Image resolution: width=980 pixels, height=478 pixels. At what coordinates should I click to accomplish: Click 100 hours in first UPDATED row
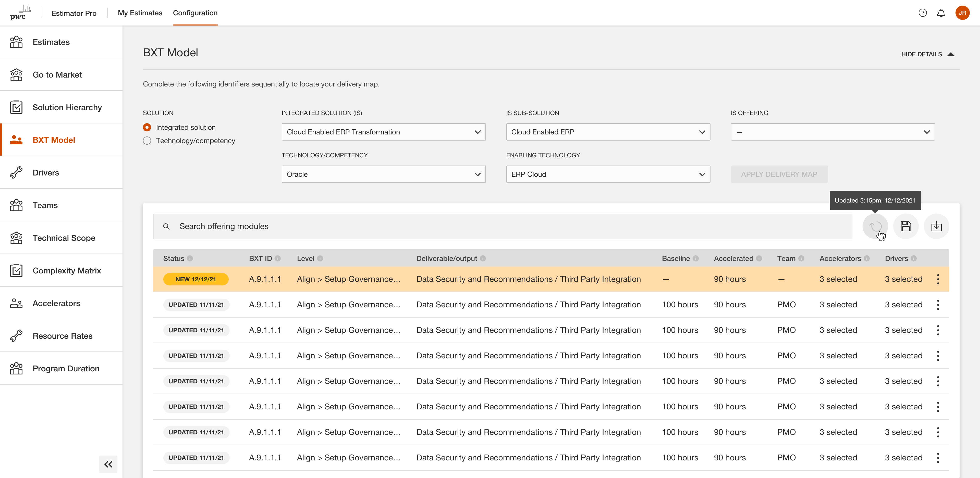[x=680, y=305]
